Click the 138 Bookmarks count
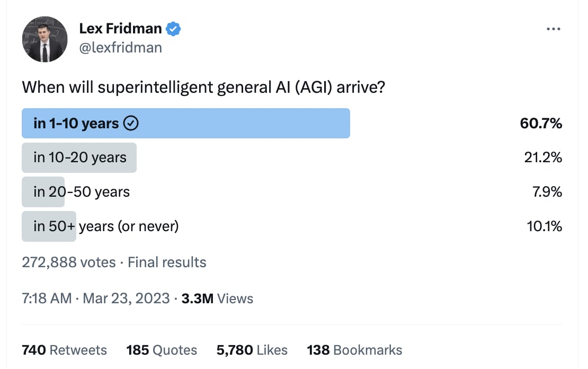 (354, 350)
